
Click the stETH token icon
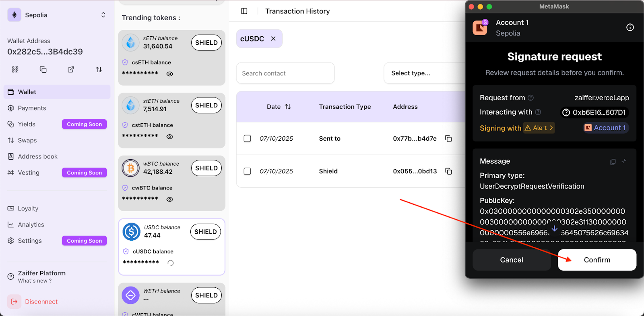click(131, 105)
